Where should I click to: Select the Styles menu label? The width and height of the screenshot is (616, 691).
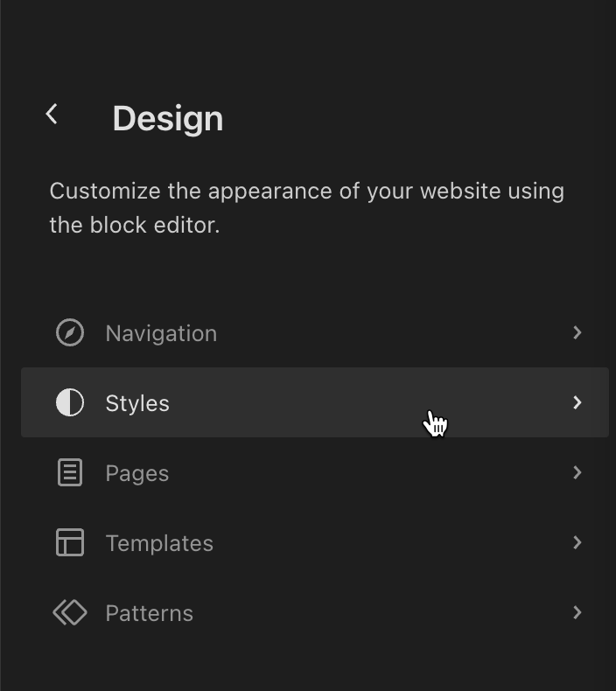(137, 403)
